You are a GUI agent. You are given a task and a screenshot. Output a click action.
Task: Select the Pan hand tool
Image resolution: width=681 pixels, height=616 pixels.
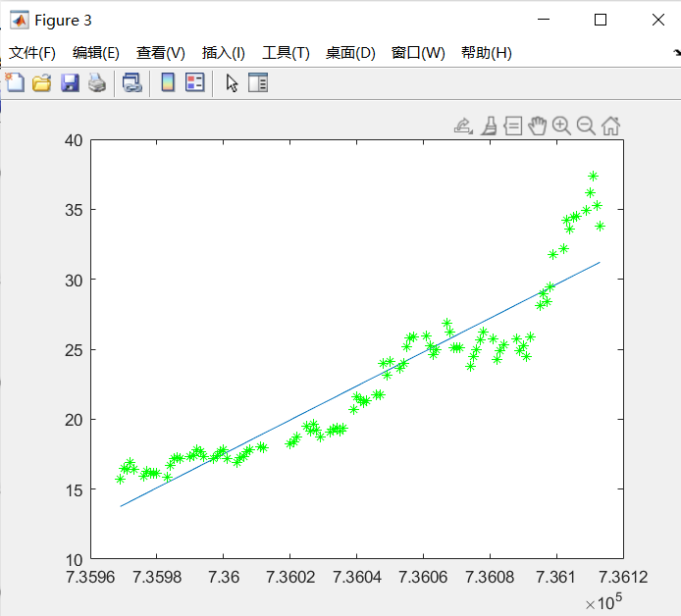click(537, 126)
